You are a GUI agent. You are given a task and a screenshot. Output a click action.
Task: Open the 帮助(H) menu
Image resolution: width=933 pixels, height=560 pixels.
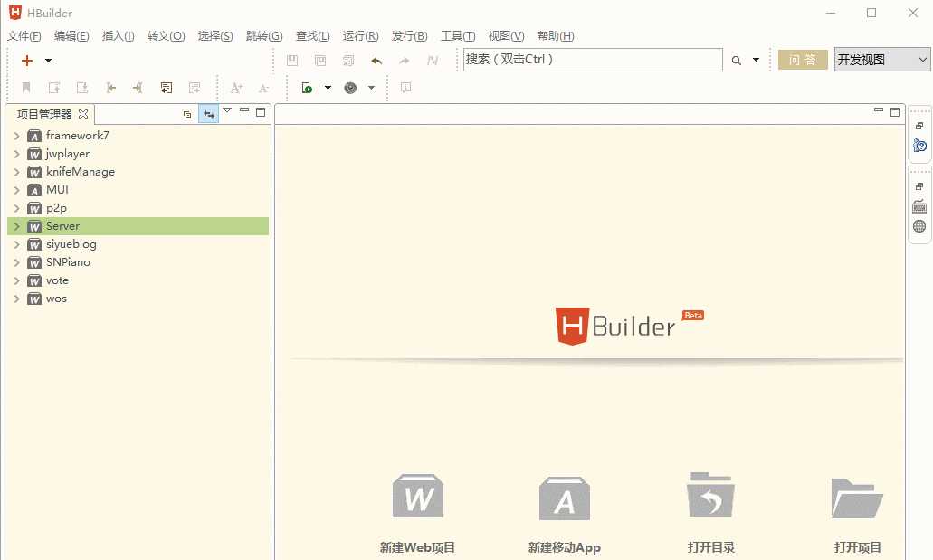[556, 35]
